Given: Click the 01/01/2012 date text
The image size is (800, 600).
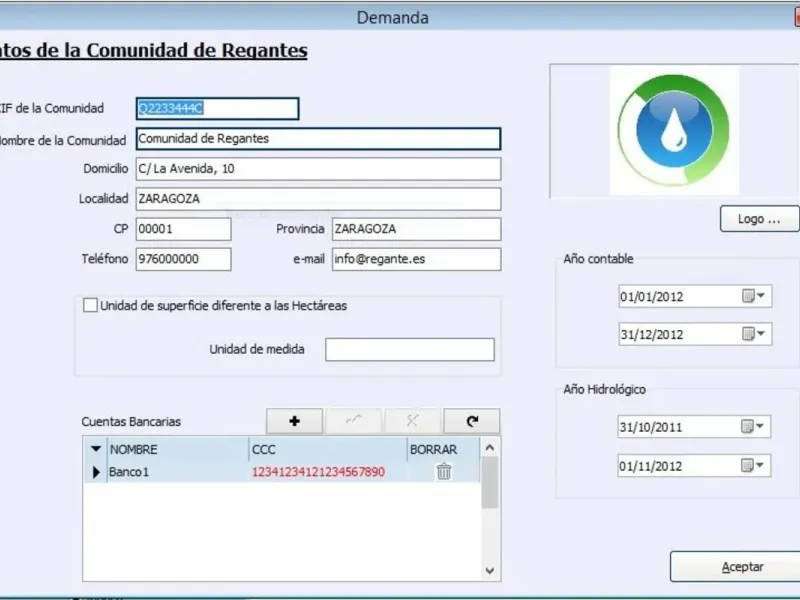Looking at the screenshot, I should (x=652, y=296).
